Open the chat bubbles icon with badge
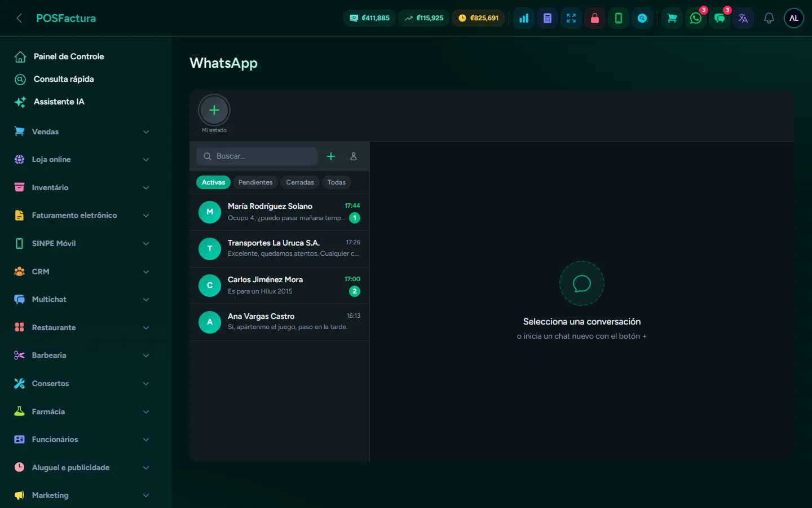This screenshot has height=508, width=812. (720, 18)
